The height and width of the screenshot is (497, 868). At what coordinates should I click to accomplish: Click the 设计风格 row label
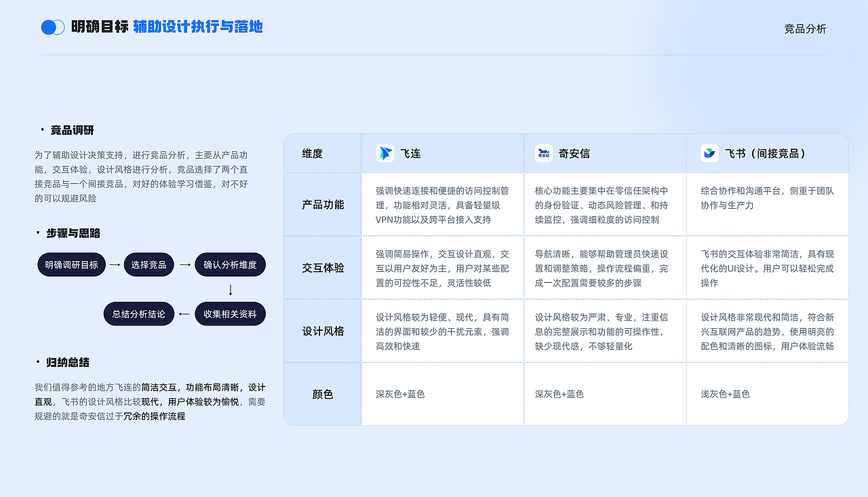323,332
